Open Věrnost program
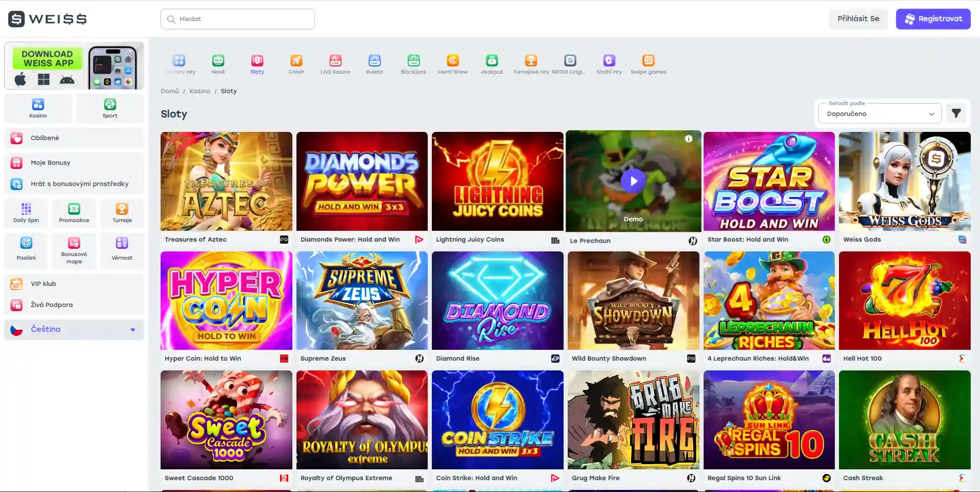This screenshot has width=980, height=492. coord(122,250)
